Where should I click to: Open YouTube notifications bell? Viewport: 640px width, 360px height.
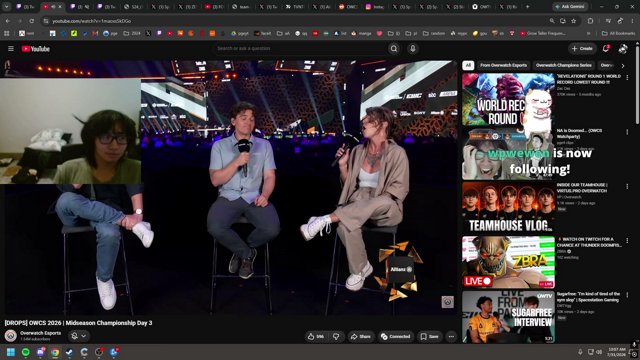tap(606, 49)
